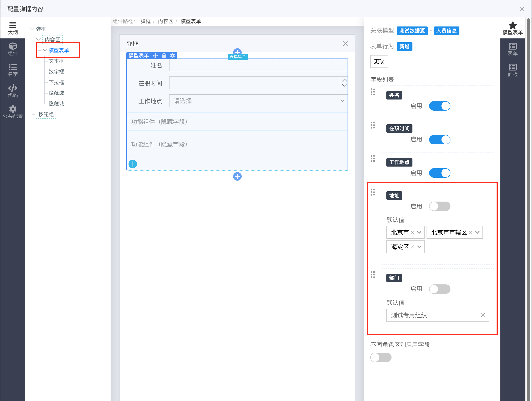Click the gear icon on 模型表单 toolbar
This screenshot has height=401, width=532.
tap(172, 56)
